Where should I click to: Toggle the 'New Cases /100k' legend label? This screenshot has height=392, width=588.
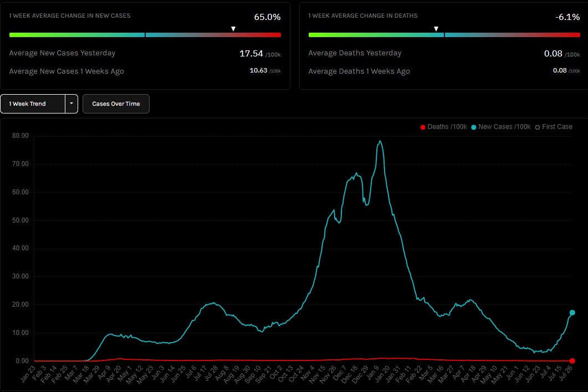coord(504,127)
